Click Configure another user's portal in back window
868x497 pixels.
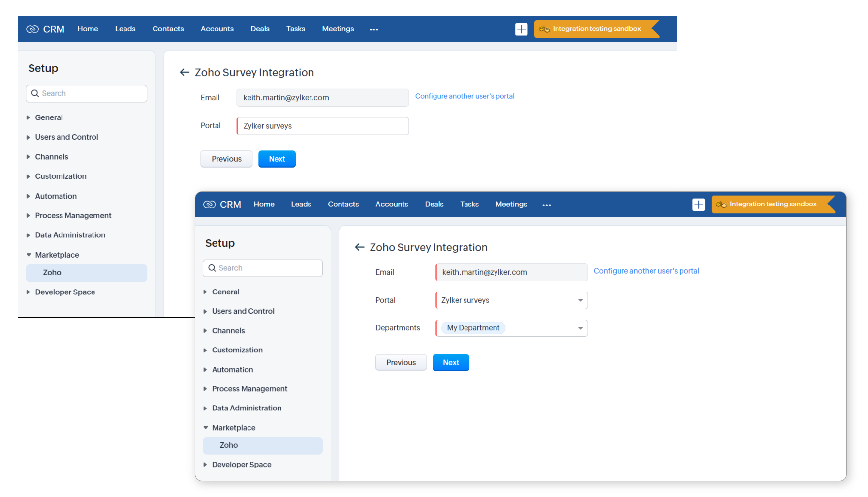465,96
